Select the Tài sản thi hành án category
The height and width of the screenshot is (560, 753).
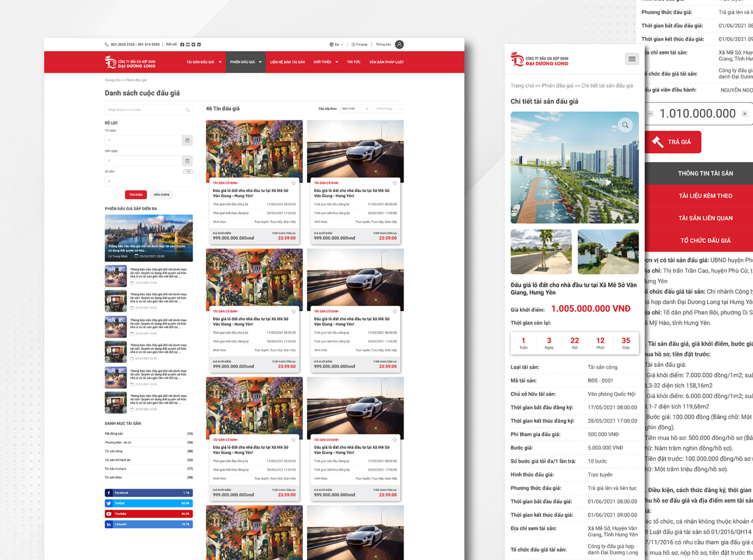149,460
